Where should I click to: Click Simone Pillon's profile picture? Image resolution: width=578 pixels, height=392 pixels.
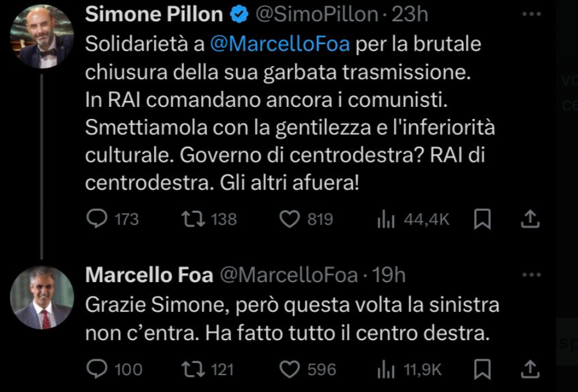click(x=42, y=36)
